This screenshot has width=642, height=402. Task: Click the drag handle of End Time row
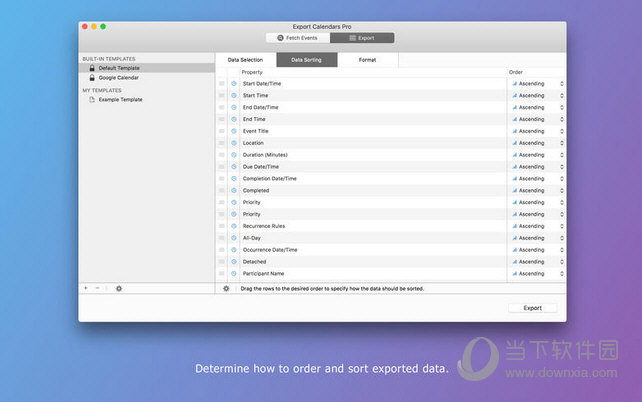(x=222, y=119)
